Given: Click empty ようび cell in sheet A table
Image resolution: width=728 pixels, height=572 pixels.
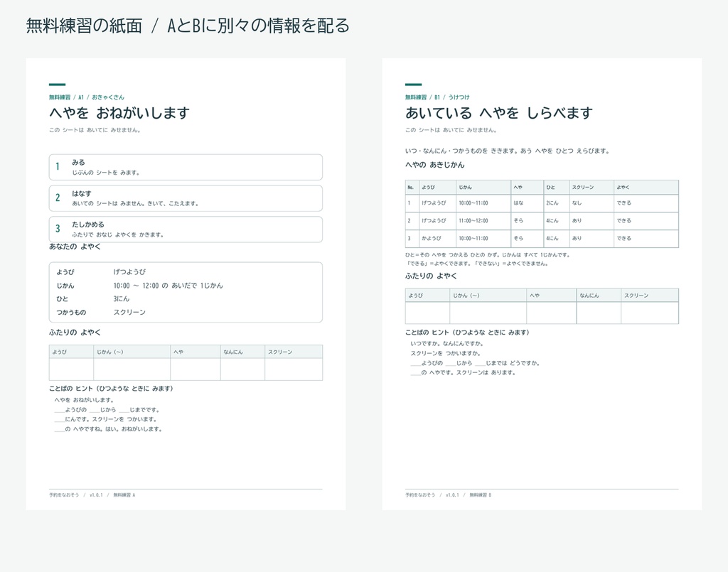Looking at the screenshot, I should pyautogui.click(x=72, y=369).
